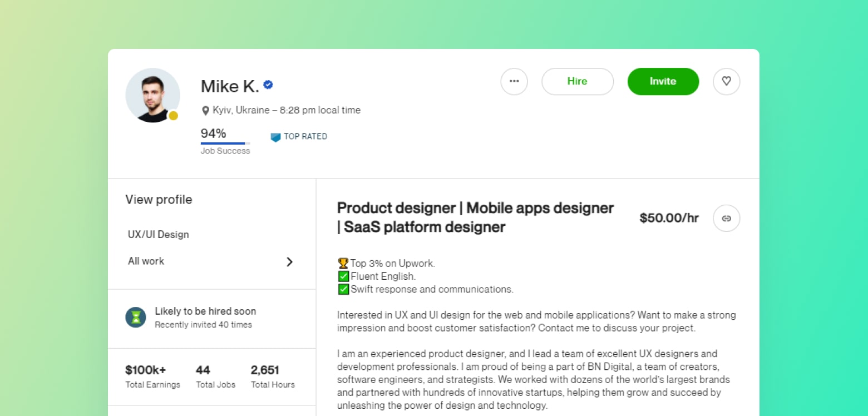
Task: Copy profile link with chain icon
Action: click(727, 218)
